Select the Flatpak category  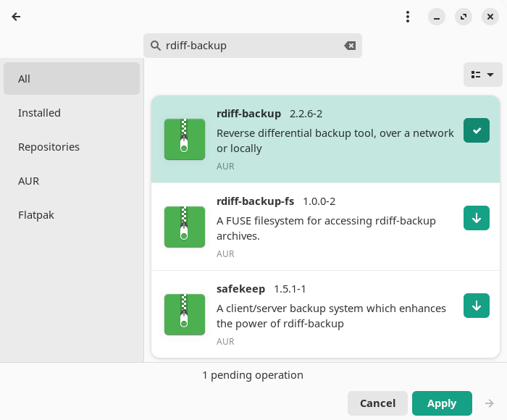coord(72,215)
